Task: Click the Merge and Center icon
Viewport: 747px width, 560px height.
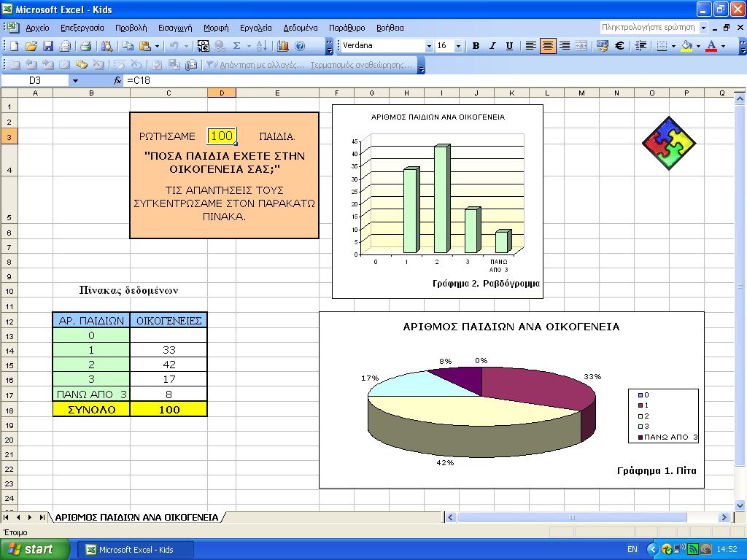Action: 581,46
